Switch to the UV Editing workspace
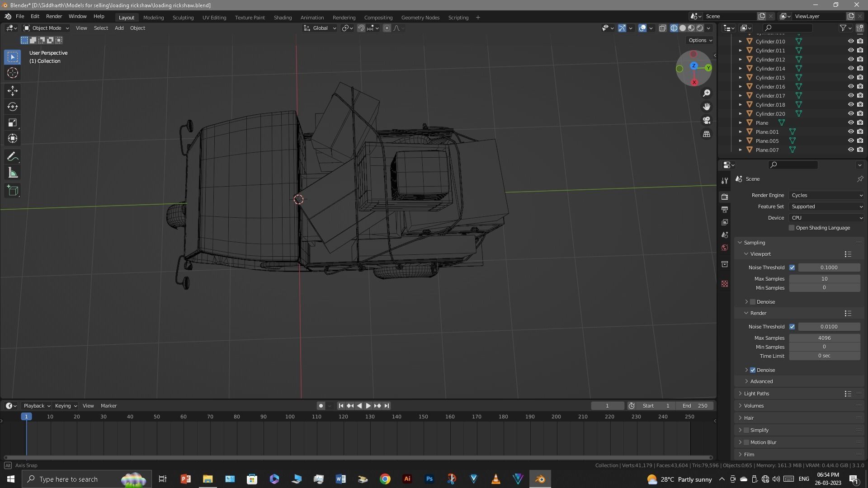This screenshot has height=488, width=868. click(x=214, y=17)
